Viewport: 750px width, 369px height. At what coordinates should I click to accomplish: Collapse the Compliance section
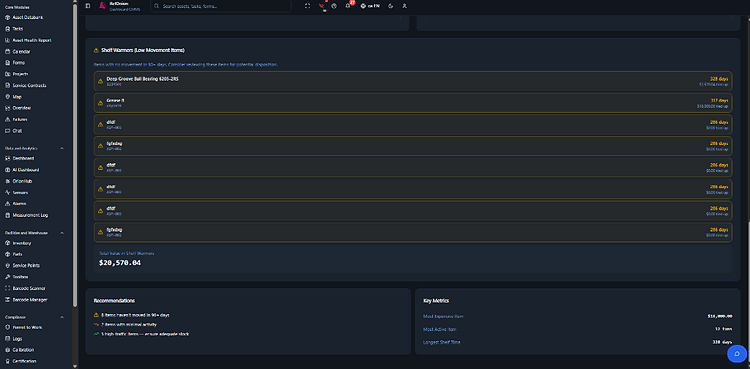(x=62, y=317)
